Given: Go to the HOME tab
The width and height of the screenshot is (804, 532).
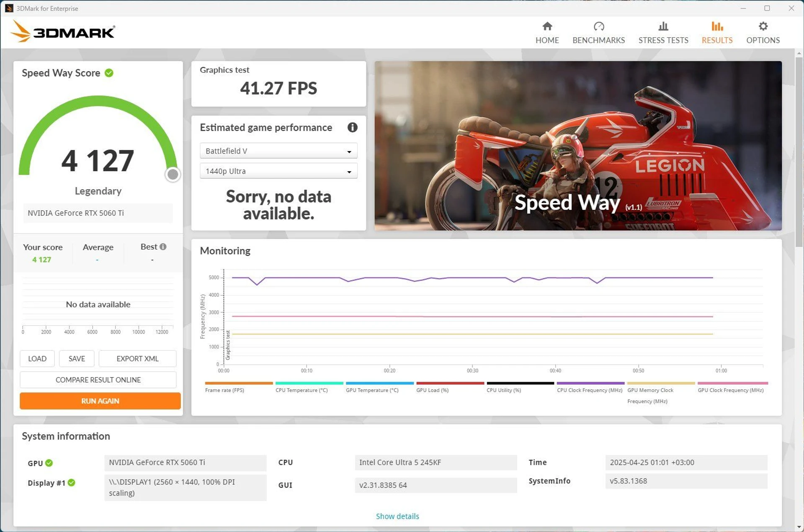Looking at the screenshot, I should pyautogui.click(x=547, y=33).
